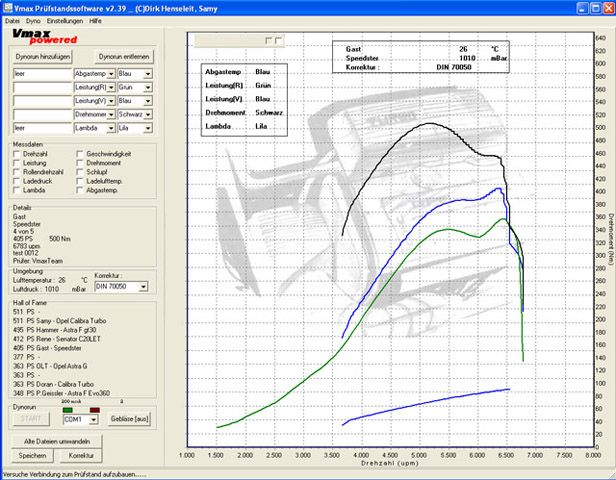Open the DIN 70050 Korrektur dropdown
The height and width of the screenshot is (480, 616).
pos(143,287)
